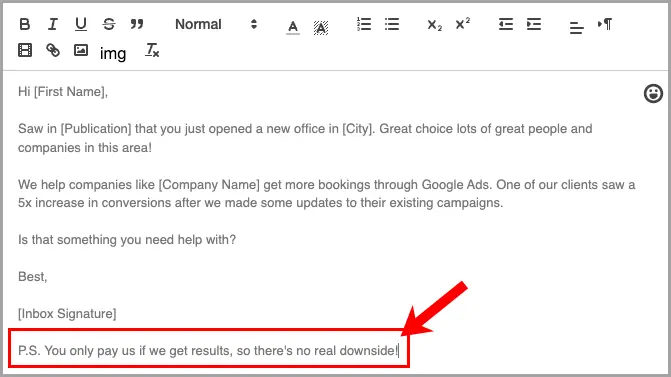
Task: Click the '[Inbox Signature]' placeholder
Action: point(67,314)
